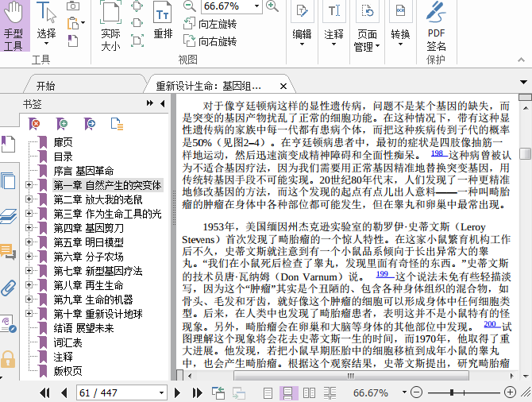Go to the next page button
This screenshot has width=532, height=402.
pyautogui.click(x=177, y=393)
